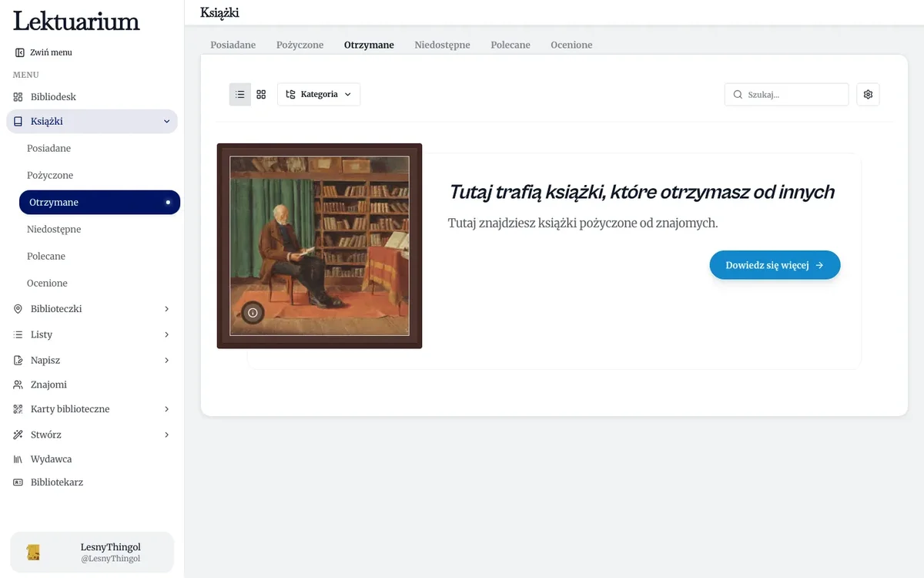
Task: Click the Znajomi people icon
Action: point(18,385)
